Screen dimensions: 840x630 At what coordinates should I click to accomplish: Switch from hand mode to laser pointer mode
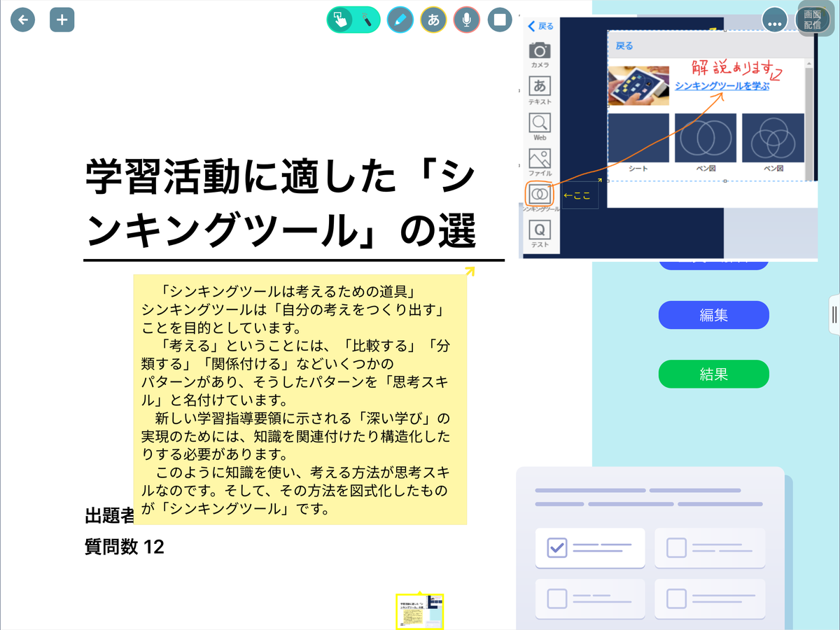point(366,20)
